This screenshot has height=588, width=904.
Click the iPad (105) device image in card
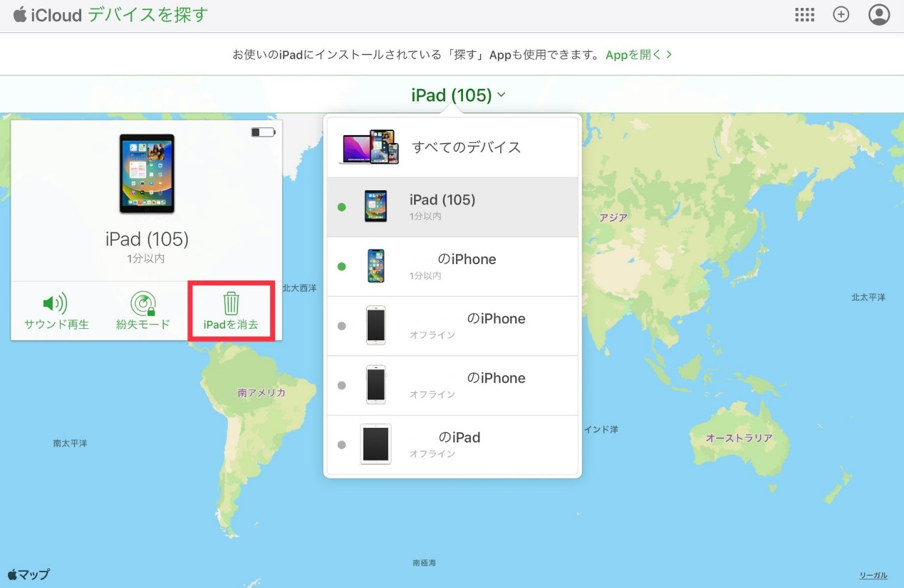coord(147,174)
